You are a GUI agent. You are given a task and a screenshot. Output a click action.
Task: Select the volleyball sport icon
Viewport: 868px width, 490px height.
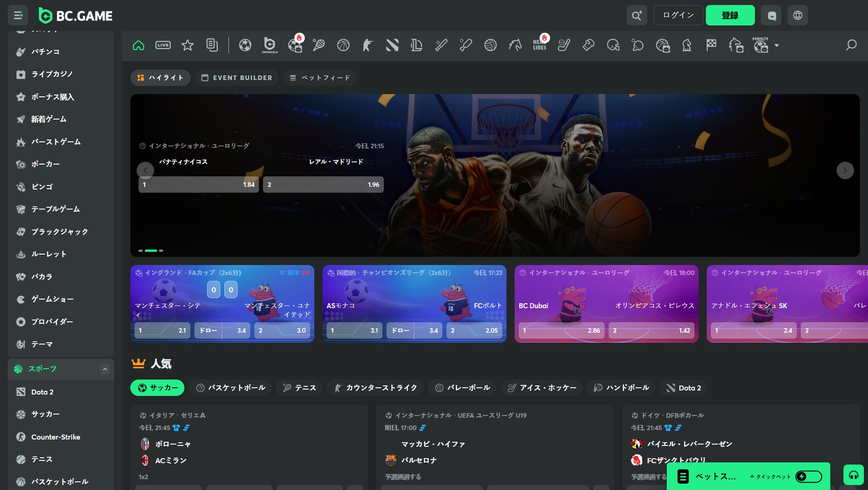pyautogui.click(x=491, y=45)
